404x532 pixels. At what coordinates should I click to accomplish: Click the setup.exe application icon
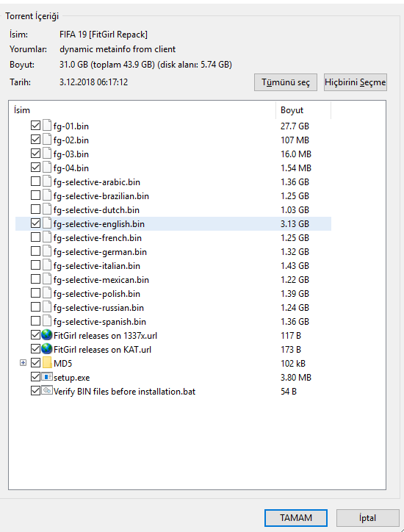tap(47, 377)
